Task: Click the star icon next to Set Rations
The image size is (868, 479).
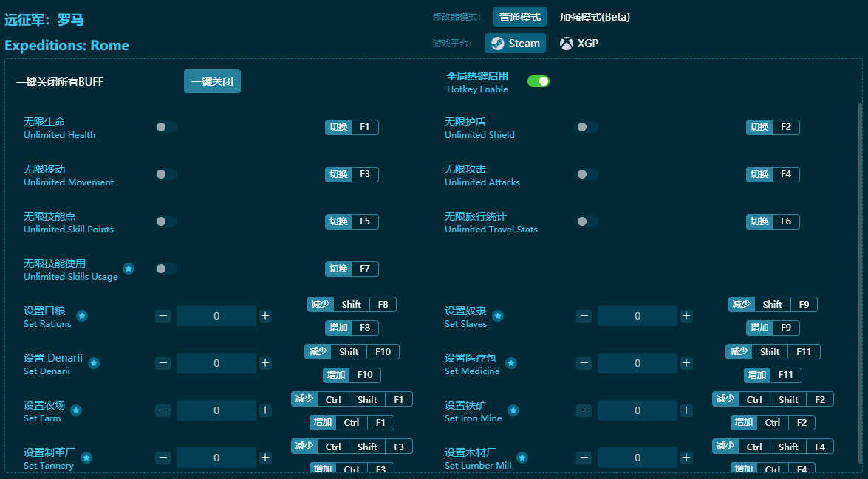Action: click(x=82, y=316)
